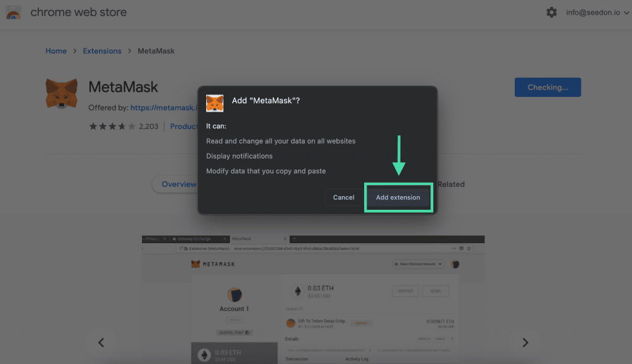Screen dimensions: 632x364
Task: Click the MetaMask breadcrumb text
Action: click(x=156, y=51)
